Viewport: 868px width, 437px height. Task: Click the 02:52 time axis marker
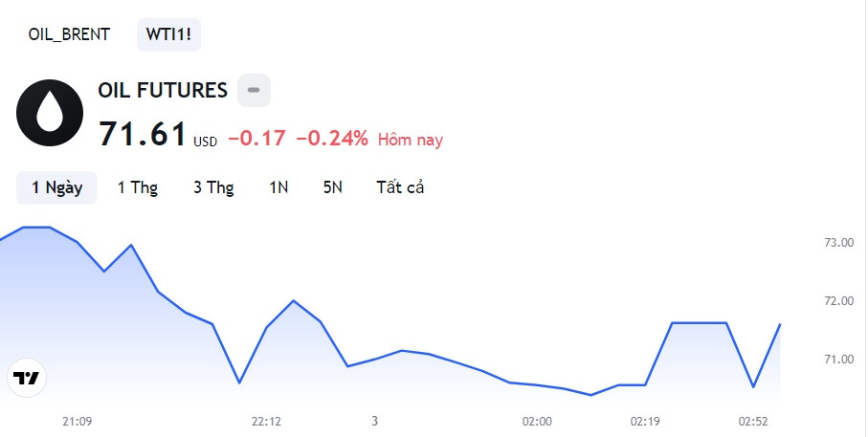[x=753, y=422]
